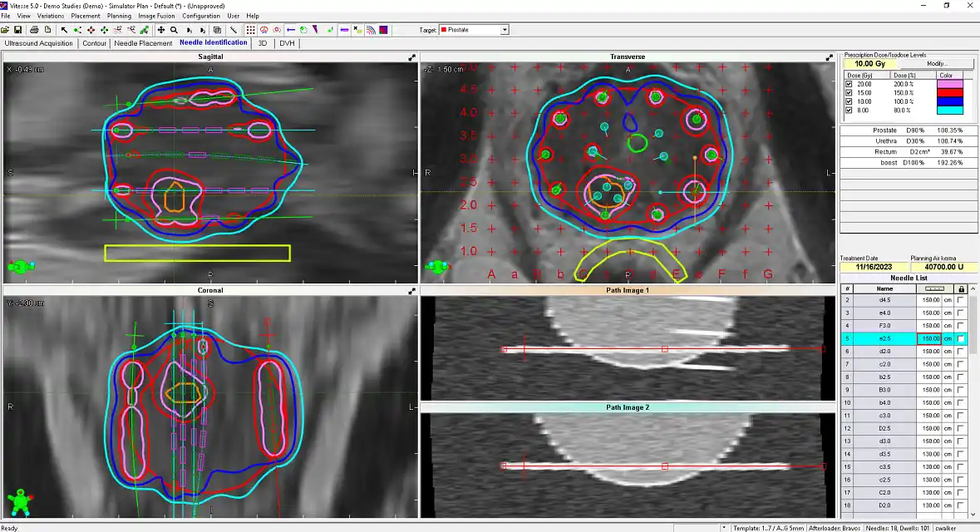This screenshot has height=532, width=980.
Task: Select the four-arrow pan tool
Action: pyautogui.click(x=160, y=30)
